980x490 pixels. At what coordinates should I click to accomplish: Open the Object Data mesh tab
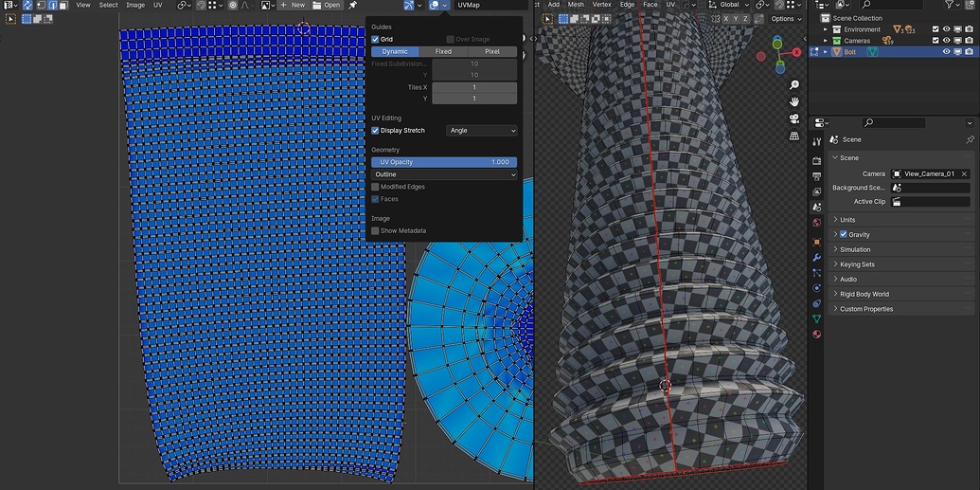(x=816, y=318)
